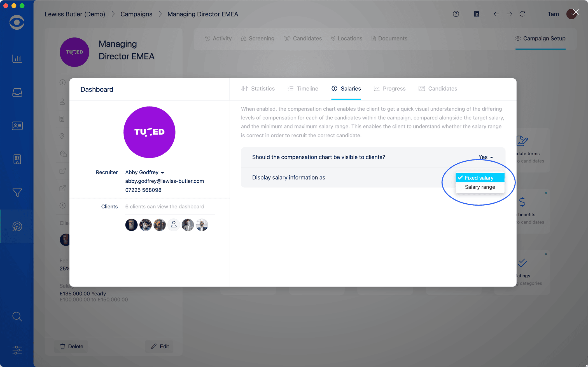Switch to the Statistics tab

point(258,89)
